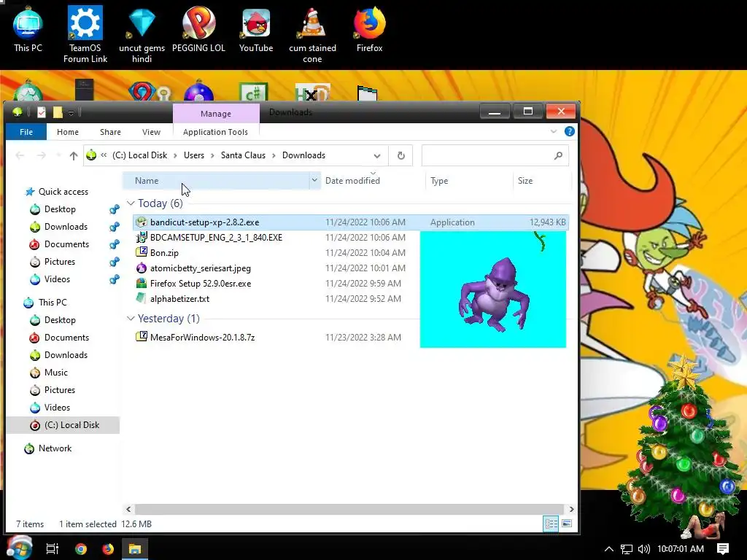Viewport: 747px width, 560px height.
Task: Expand breadcrumb arrow after Santa Claus
Action: pyautogui.click(x=274, y=155)
